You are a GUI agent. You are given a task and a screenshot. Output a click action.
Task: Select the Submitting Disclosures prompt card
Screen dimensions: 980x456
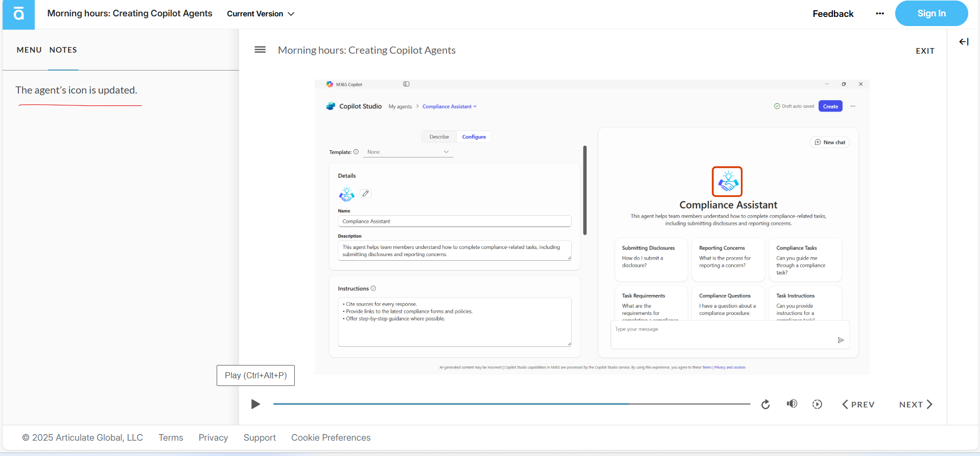click(651, 260)
